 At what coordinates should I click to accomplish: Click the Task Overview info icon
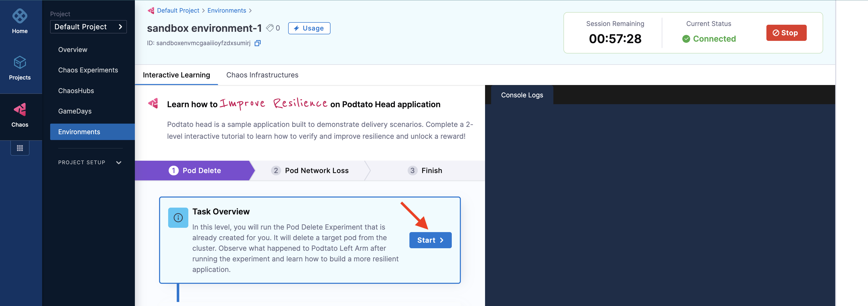178,218
